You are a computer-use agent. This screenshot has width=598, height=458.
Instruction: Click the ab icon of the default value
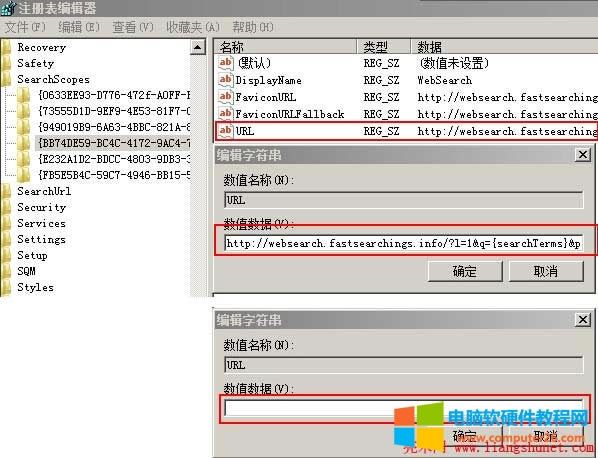pyautogui.click(x=225, y=63)
